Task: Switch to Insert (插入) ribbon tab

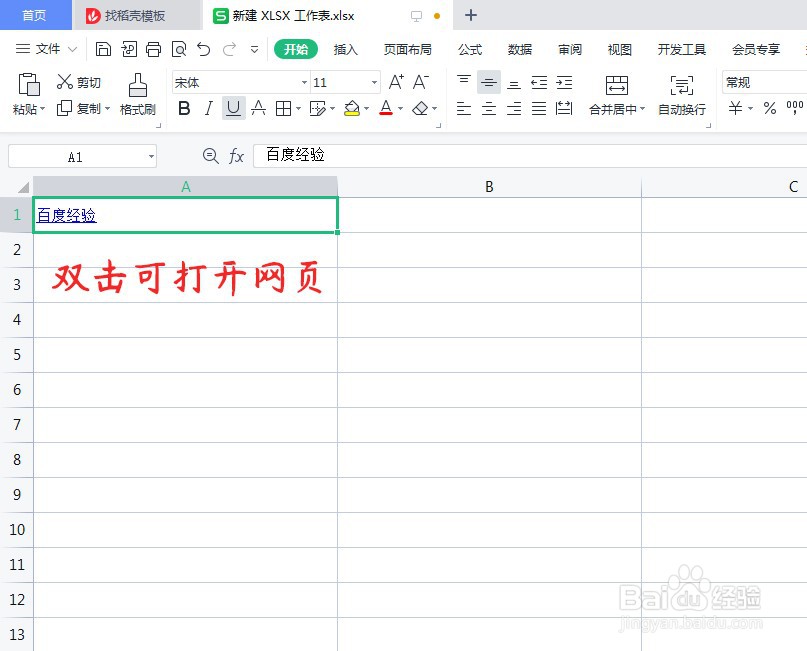Action: click(x=345, y=49)
